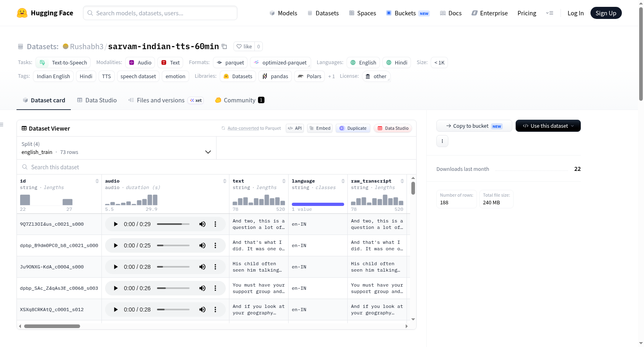The width and height of the screenshot is (644, 347).
Task: Open Spaces in top navigation
Action: 362,13
